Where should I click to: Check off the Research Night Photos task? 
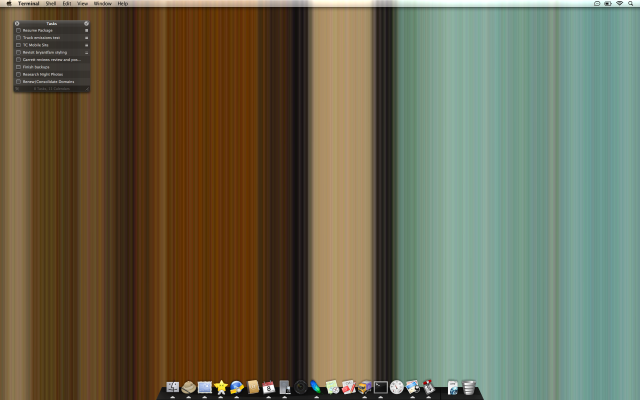18,74
